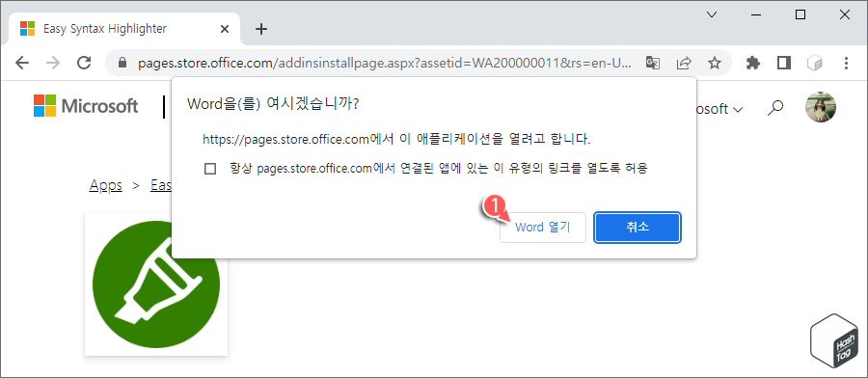The image size is (868, 378).
Task: Toggle the Chrome side panel icon
Action: 784,63
